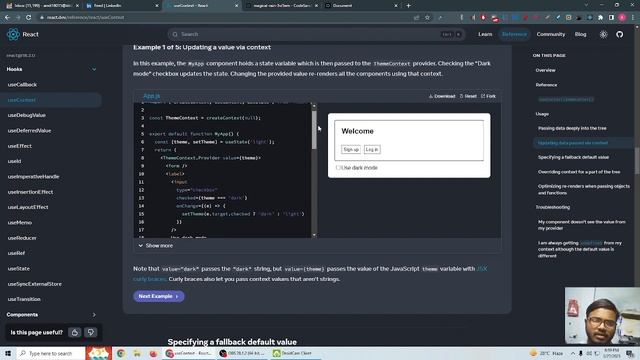This screenshot has height=360, width=640.
Task: Click the thumbs up feedback icon
Action: 75,332
